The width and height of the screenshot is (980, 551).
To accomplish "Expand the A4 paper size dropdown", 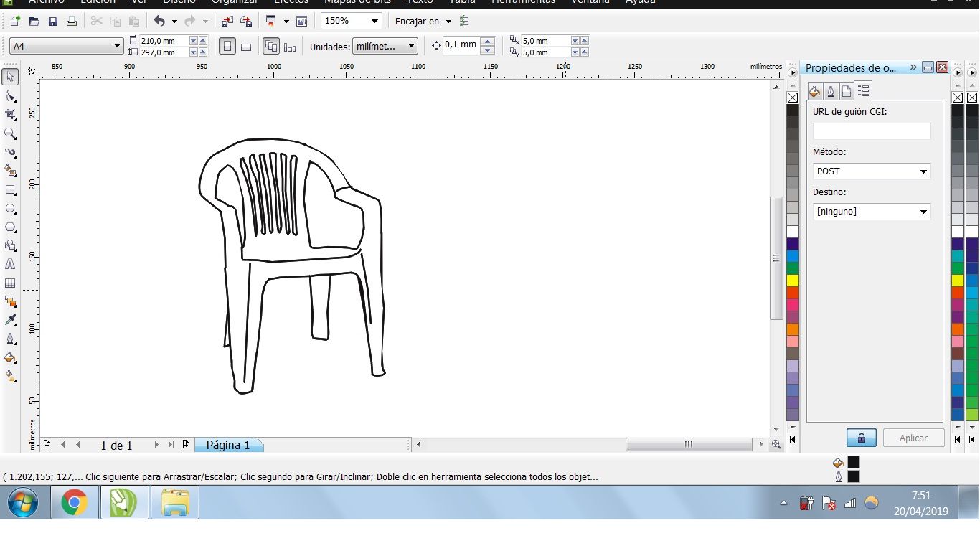I will click(x=67, y=46).
